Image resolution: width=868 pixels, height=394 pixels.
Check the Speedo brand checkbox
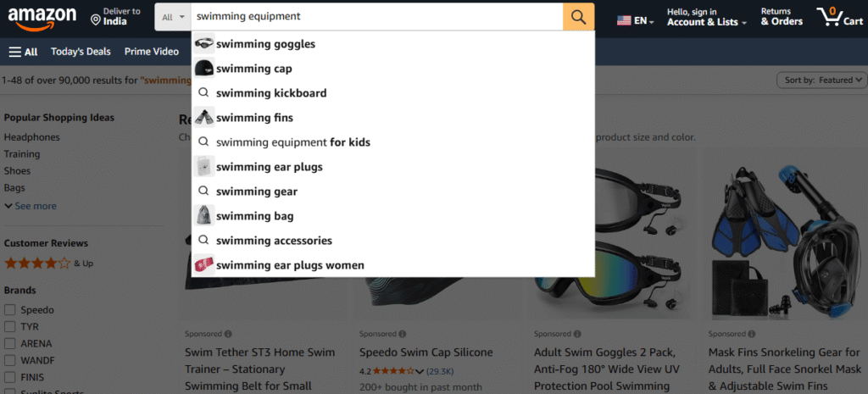point(10,310)
